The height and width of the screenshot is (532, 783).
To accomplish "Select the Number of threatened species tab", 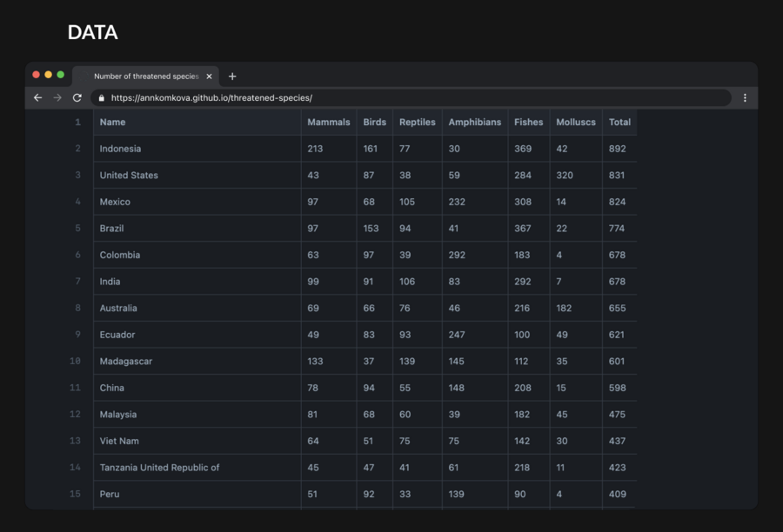I will [x=145, y=76].
